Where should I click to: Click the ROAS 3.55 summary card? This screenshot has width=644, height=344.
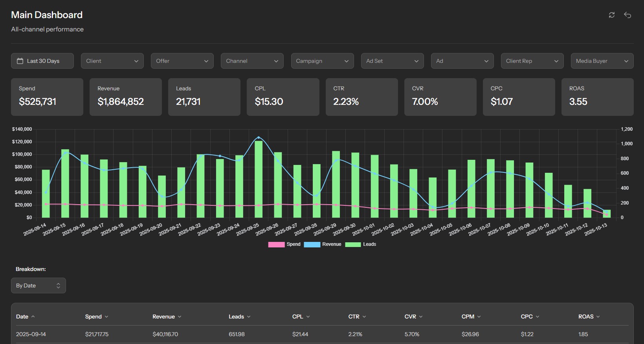tap(598, 97)
